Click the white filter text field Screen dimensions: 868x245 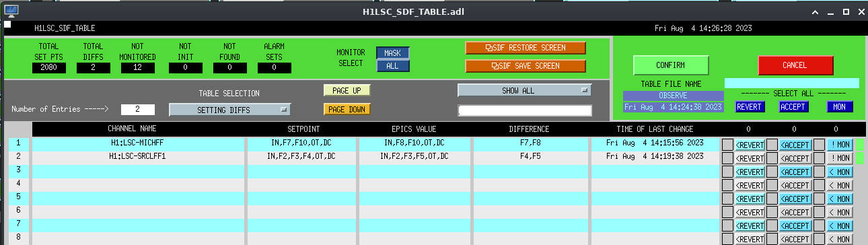(x=525, y=110)
